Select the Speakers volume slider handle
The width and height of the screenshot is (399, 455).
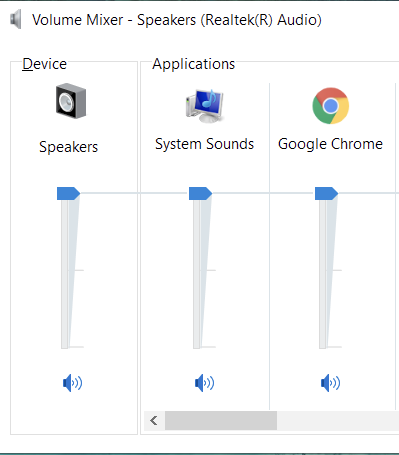[68, 193]
